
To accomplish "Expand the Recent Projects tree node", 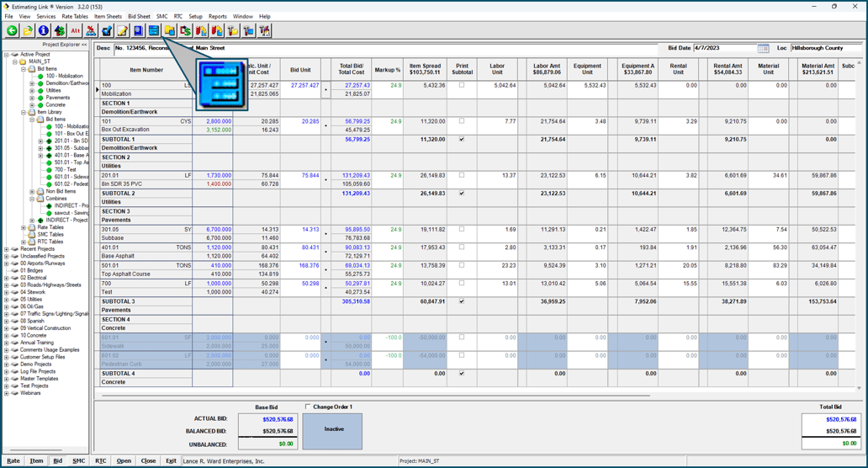I will (x=7, y=248).
